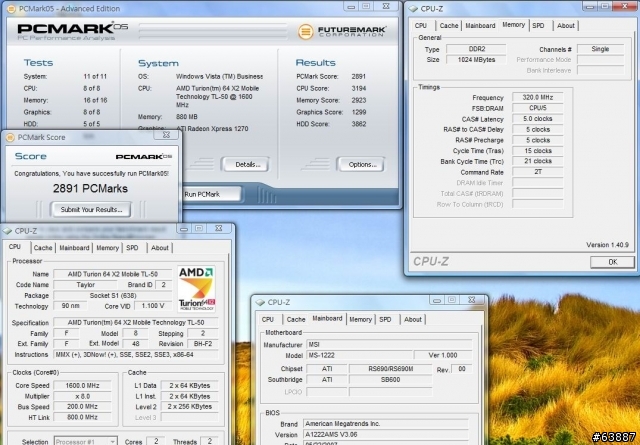
Task: Click the Run PCMark button
Action: pyautogui.click(x=211, y=194)
